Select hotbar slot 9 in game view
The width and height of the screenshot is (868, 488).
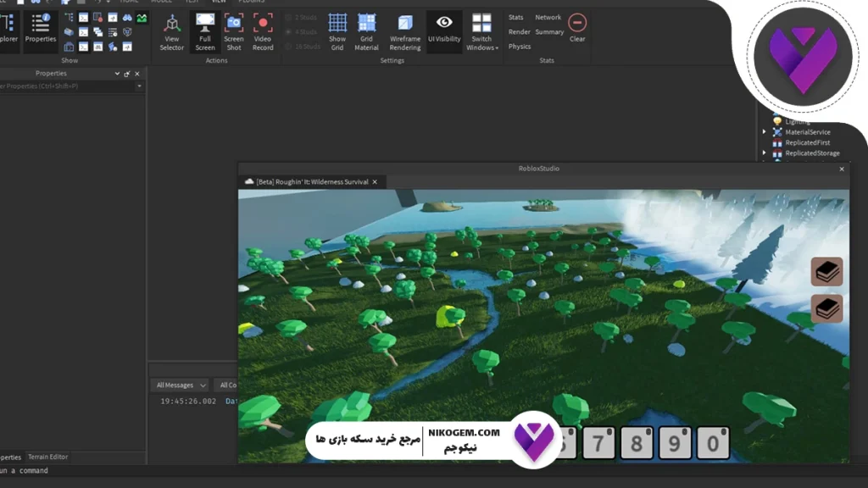(x=674, y=442)
